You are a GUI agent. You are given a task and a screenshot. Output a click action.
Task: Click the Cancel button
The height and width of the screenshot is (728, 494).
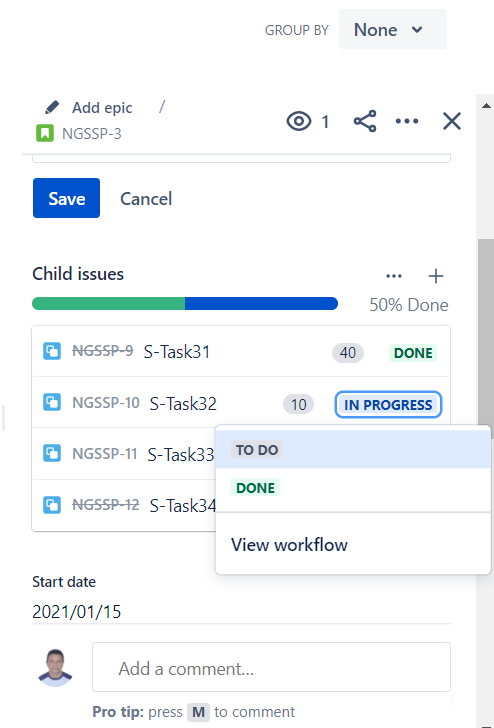click(x=146, y=199)
